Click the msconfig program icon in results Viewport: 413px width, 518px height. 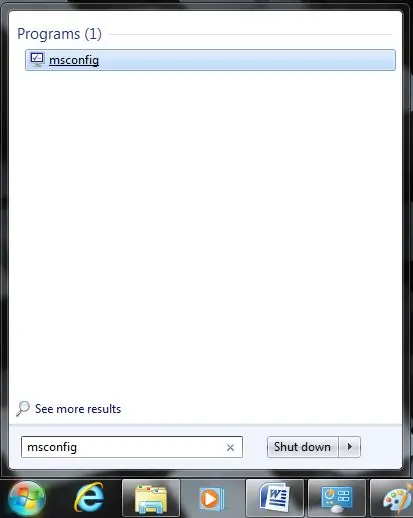click(37, 60)
